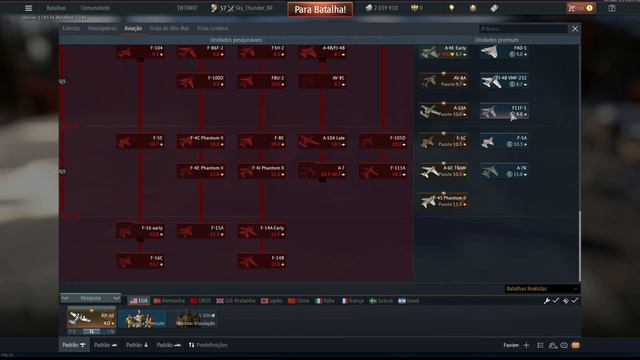Image resolution: width=640 pixels, height=360 pixels.
Task: Switch to the Frota Costeira tab
Action: click(213, 28)
